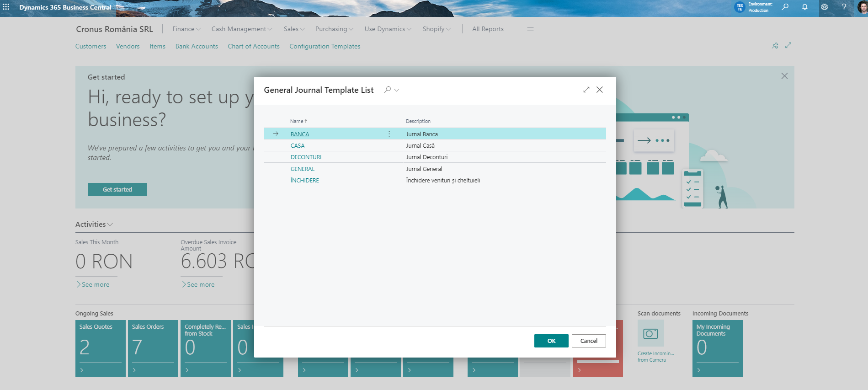868x390 pixels.
Task: Open notifications bell icon
Action: 805,7
